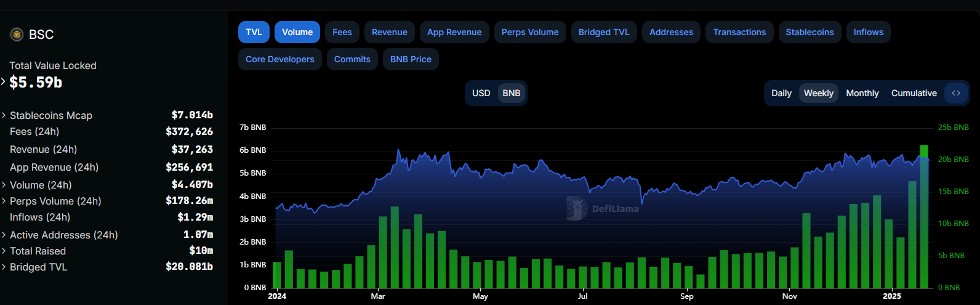Enable the Perps Volume chart series

click(x=530, y=32)
